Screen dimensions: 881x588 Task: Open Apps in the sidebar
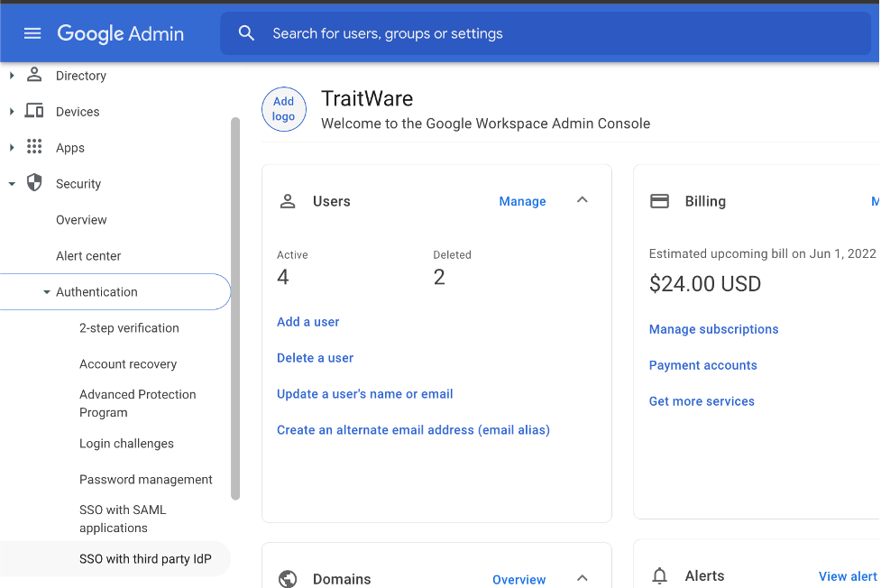click(x=70, y=148)
